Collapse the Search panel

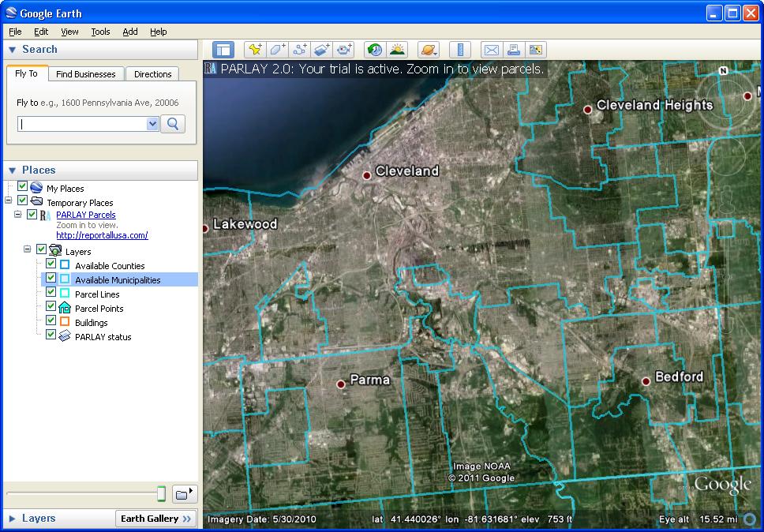tap(13, 50)
